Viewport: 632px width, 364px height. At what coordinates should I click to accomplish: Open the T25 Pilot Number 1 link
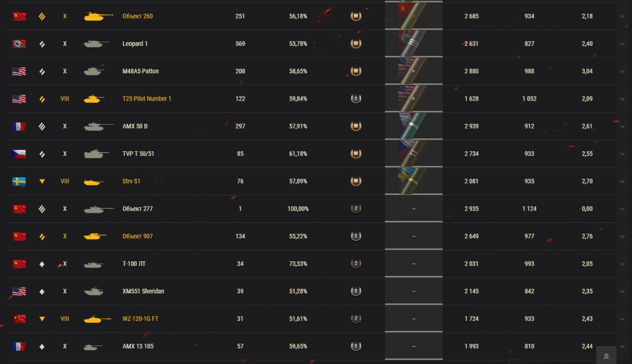click(x=146, y=99)
